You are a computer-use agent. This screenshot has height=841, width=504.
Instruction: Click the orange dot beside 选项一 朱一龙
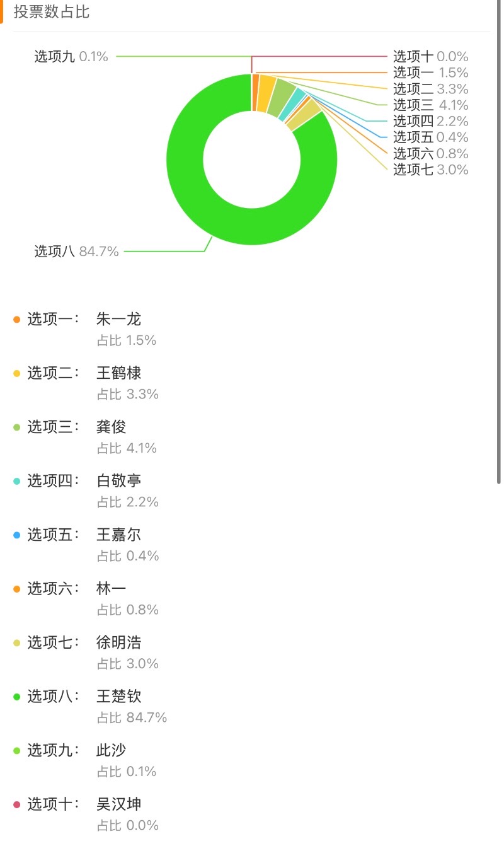coord(17,320)
